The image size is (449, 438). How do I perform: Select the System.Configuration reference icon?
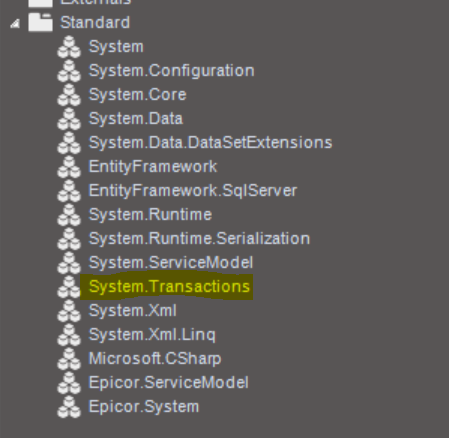[69, 71]
